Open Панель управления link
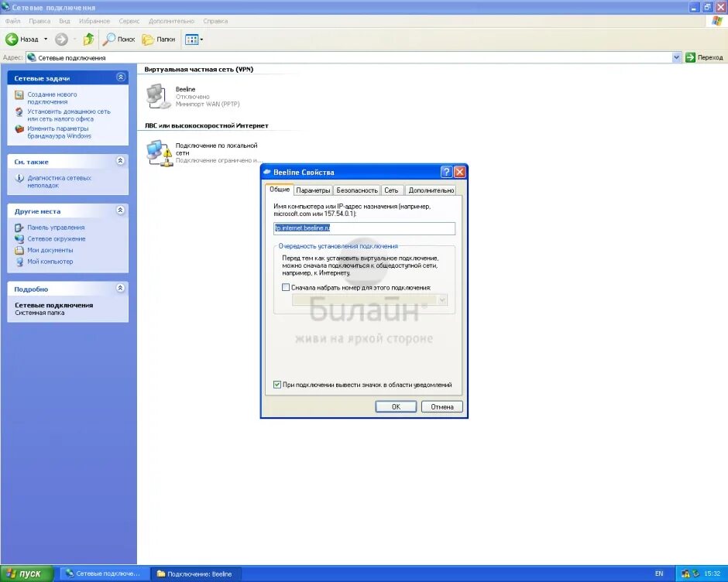This screenshot has width=728, height=582. click(56, 228)
